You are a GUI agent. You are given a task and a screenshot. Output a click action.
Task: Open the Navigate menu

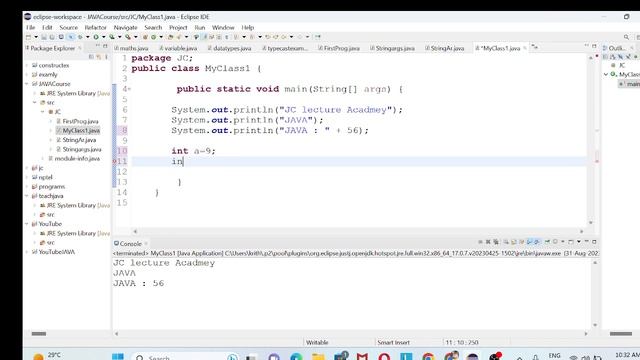point(125,27)
